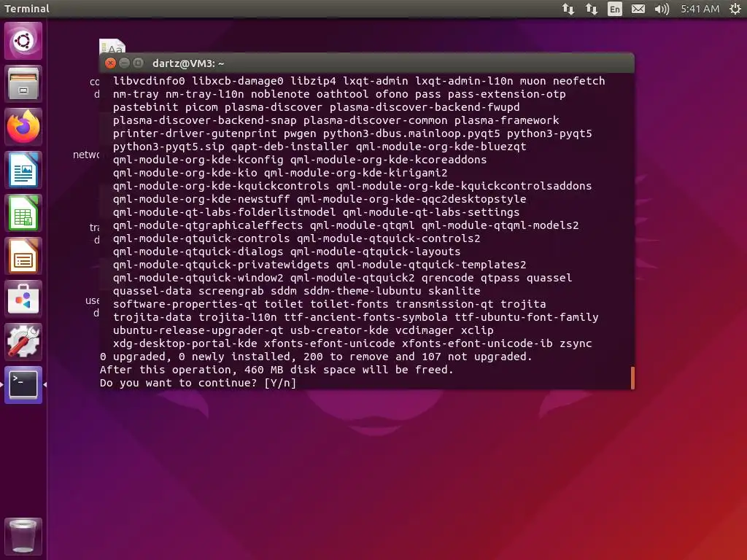Viewport: 747px width, 560px height.
Task: Click the 'lxqt-admin-l10n' package name
Action: [464, 81]
